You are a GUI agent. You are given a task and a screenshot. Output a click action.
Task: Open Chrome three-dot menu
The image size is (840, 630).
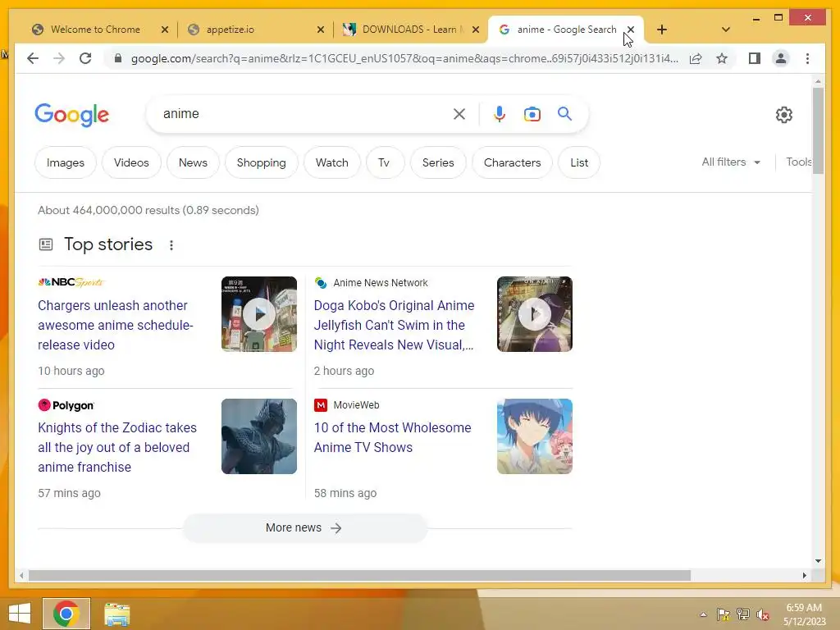coord(807,58)
